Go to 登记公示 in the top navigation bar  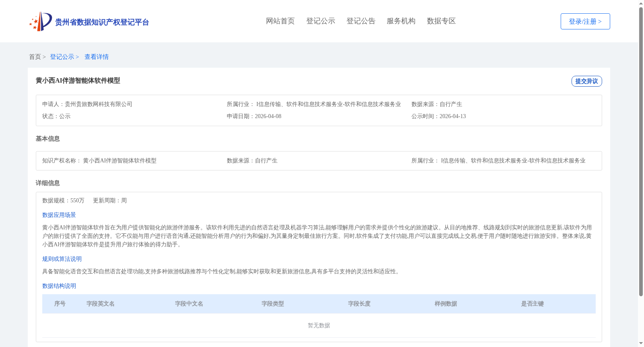[320, 21]
